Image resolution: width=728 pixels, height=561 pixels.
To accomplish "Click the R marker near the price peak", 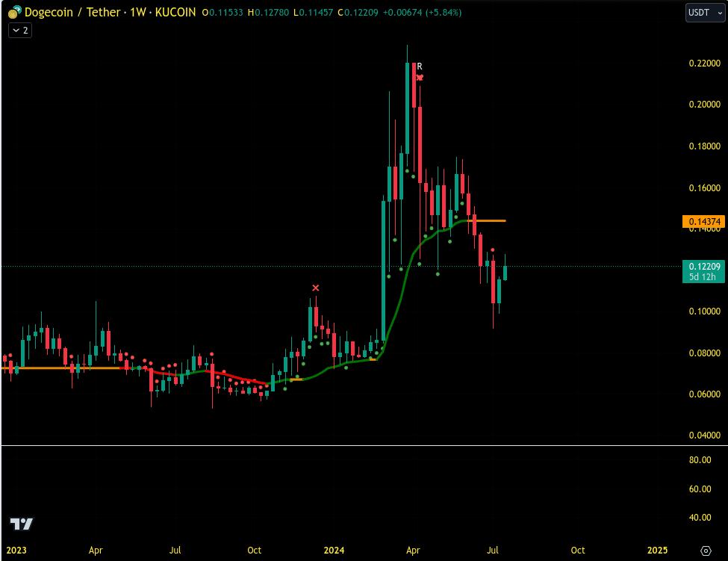I will pyautogui.click(x=419, y=66).
